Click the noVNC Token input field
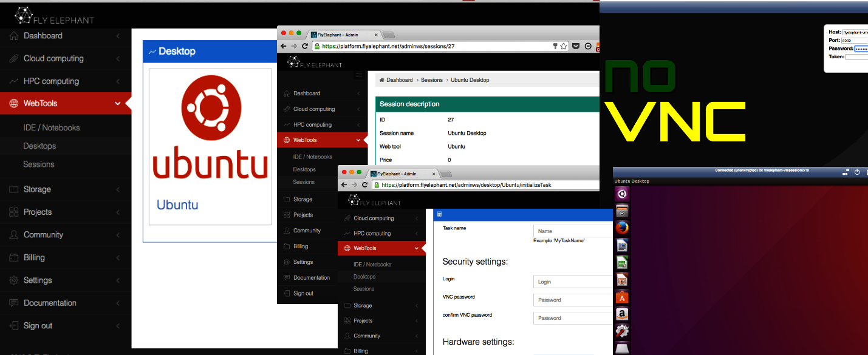 856,57
